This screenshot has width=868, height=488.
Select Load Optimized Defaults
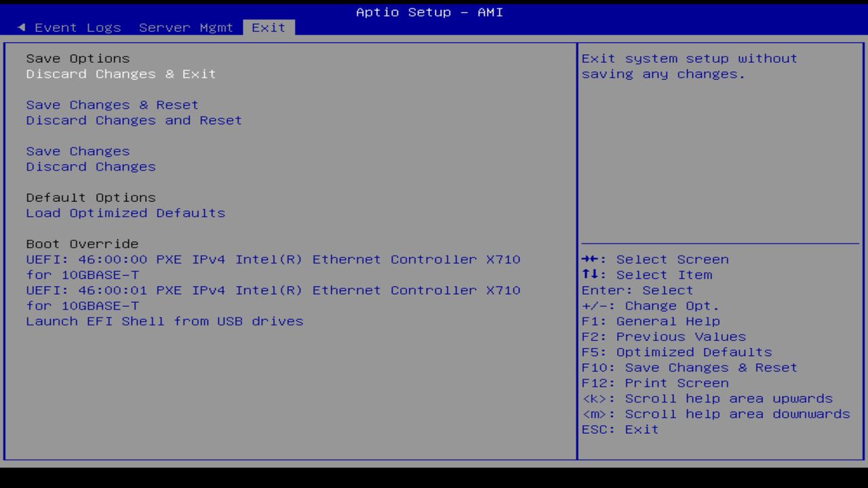[x=125, y=213]
